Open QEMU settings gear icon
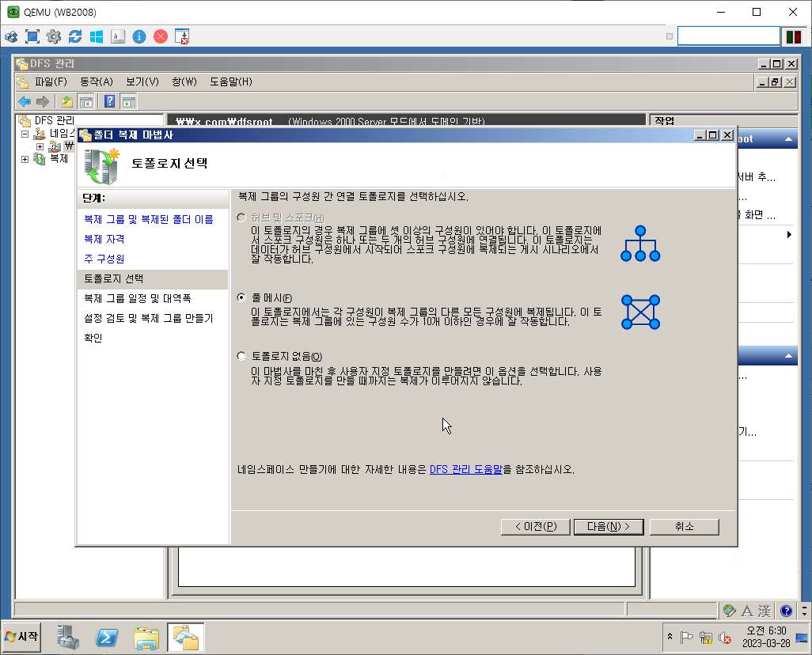Image resolution: width=812 pixels, height=655 pixels. pyautogui.click(x=54, y=36)
